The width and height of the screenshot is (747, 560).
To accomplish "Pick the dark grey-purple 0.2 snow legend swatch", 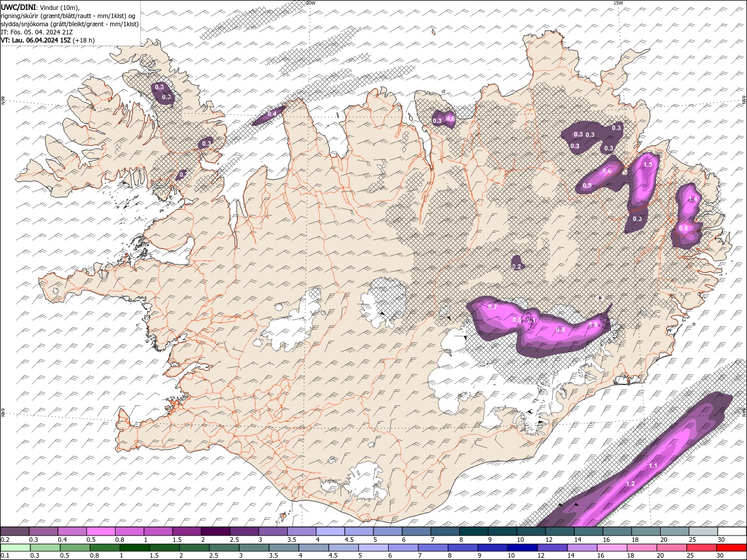I will (x=15, y=531).
